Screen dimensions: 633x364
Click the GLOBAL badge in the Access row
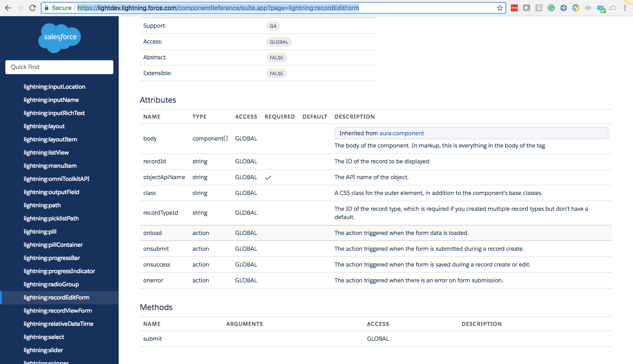[x=279, y=42]
